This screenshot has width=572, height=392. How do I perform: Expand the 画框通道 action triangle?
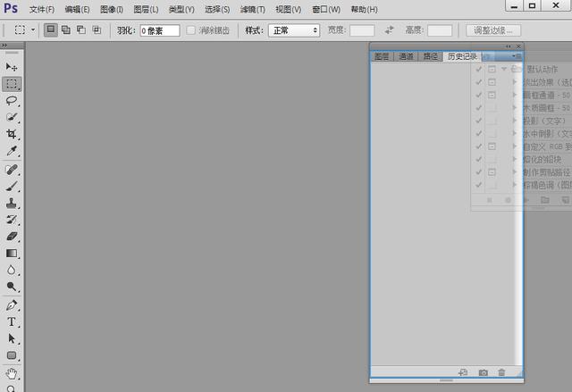click(x=515, y=95)
